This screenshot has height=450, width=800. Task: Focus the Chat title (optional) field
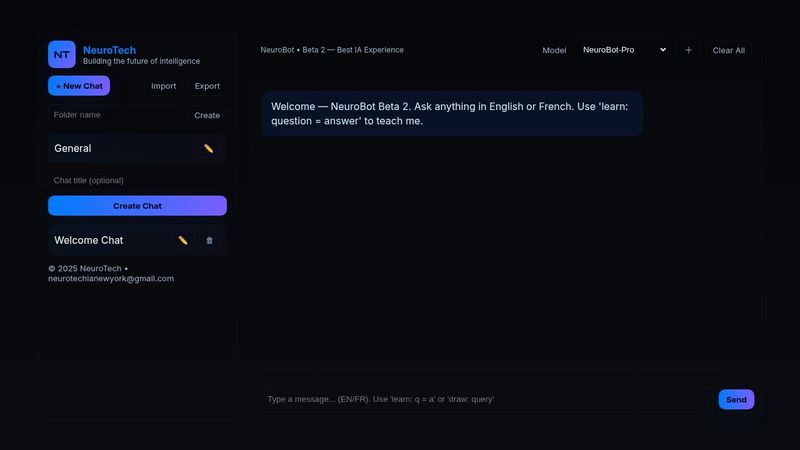(137, 180)
